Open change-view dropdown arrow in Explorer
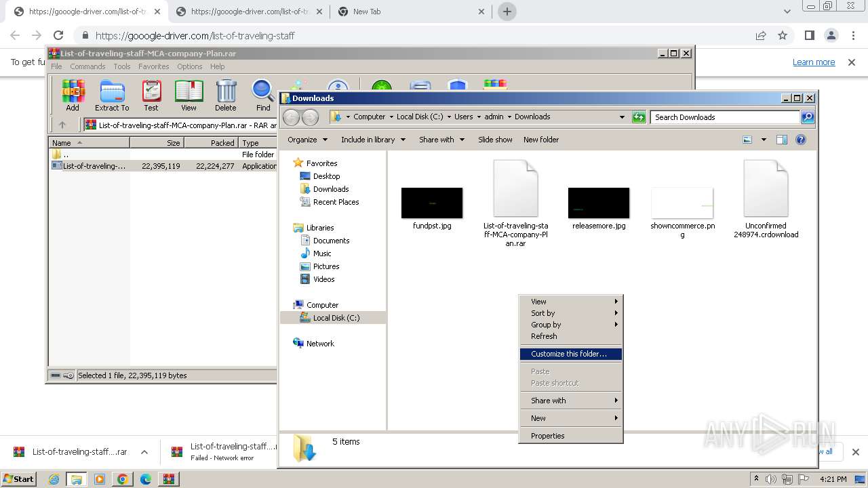 (x=763, y=140)
